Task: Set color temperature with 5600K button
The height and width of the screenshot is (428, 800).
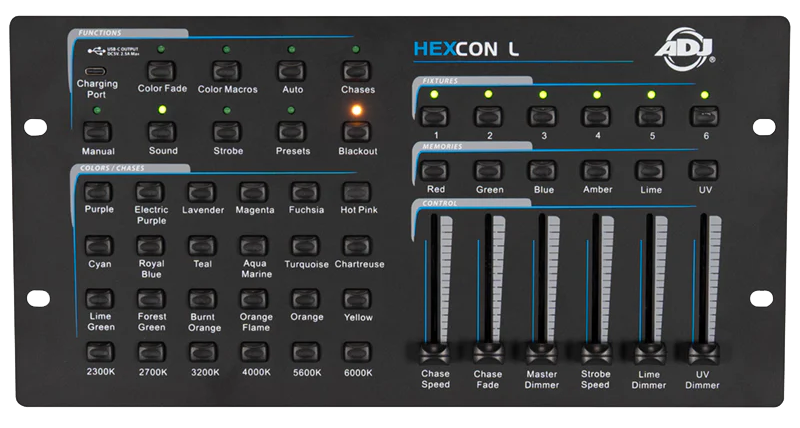Action: click(x=306, y=353)
